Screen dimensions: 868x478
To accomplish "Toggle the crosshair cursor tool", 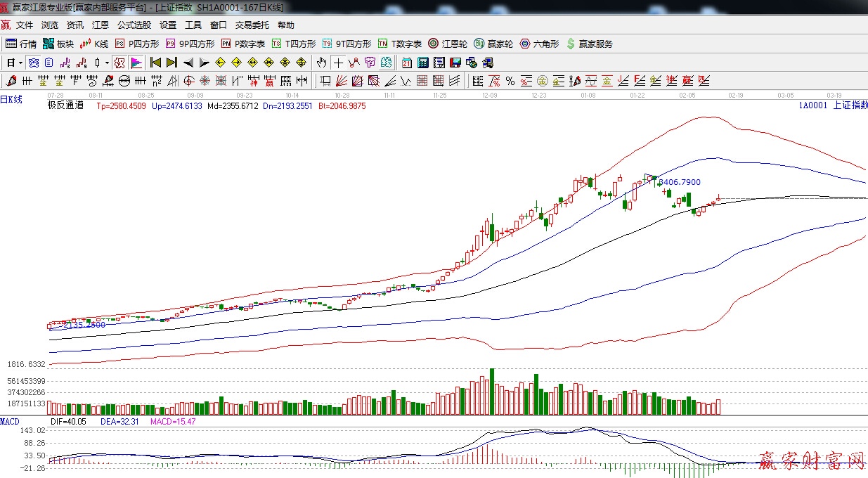I will pyautogui.click(x=338, y=63).
